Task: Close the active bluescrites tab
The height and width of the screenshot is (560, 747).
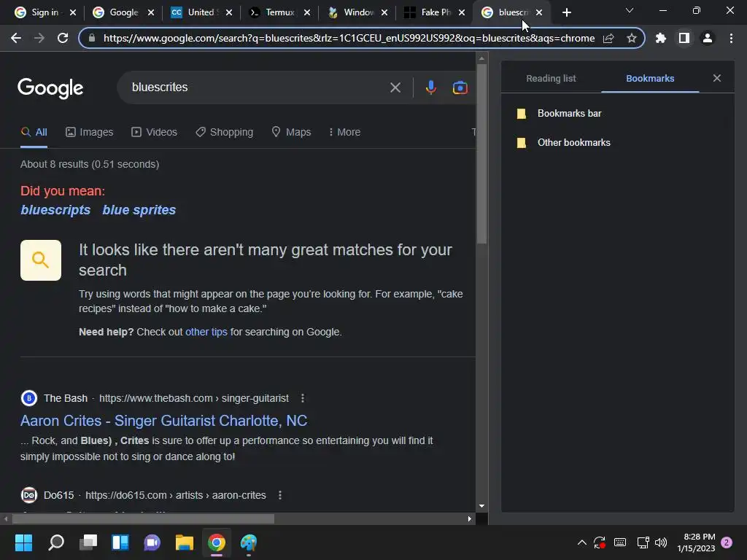Action: tap(539, 12)
